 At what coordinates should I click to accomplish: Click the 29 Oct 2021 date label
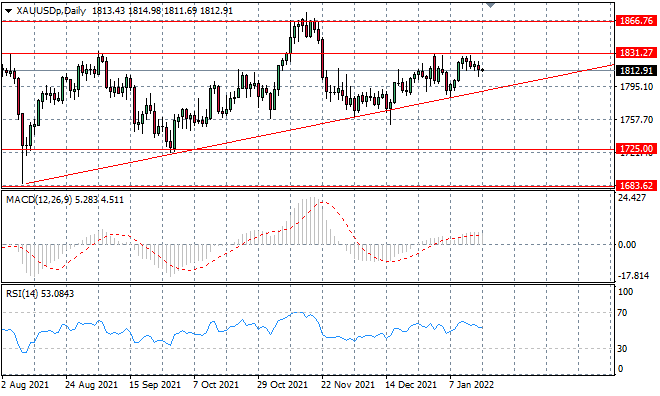tap(283, 385)
